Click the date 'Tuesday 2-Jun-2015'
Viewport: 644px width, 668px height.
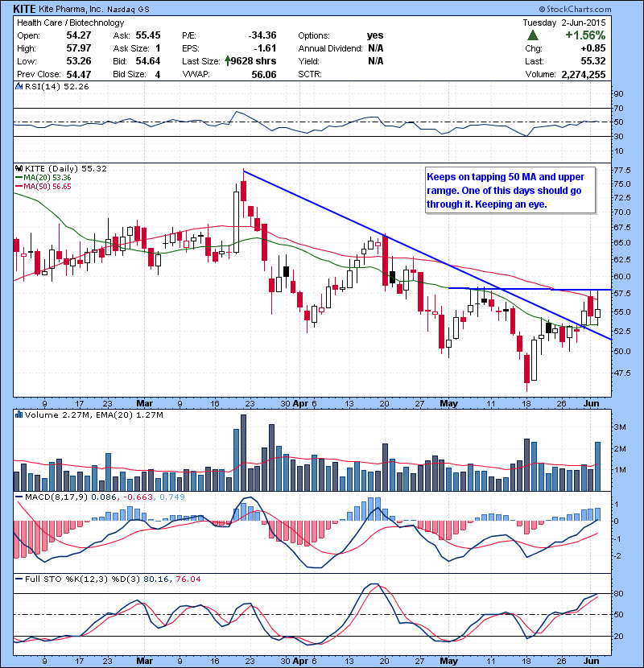point(563,23)
